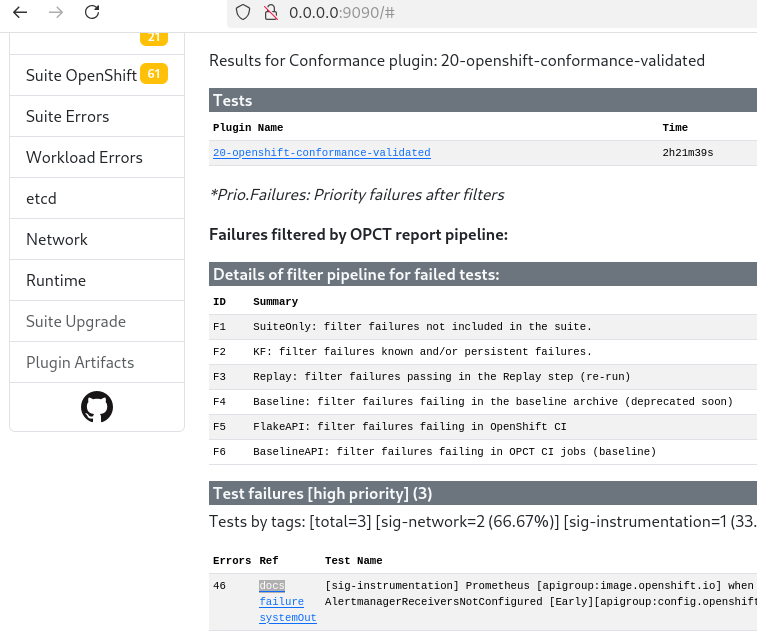Open Runtime sidebar item

coord(55,281)
